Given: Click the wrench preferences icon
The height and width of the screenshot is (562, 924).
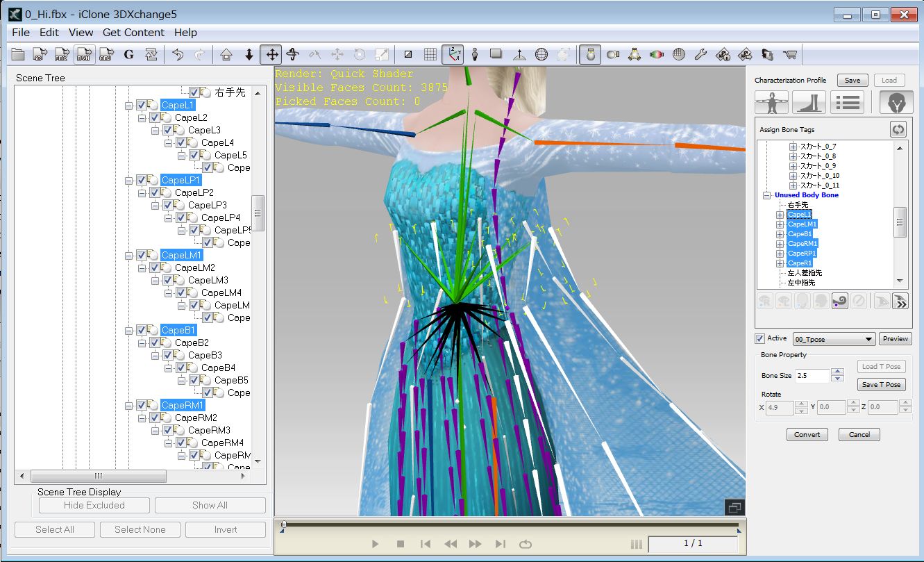Looking at the screenshot, I should point(701,54).
